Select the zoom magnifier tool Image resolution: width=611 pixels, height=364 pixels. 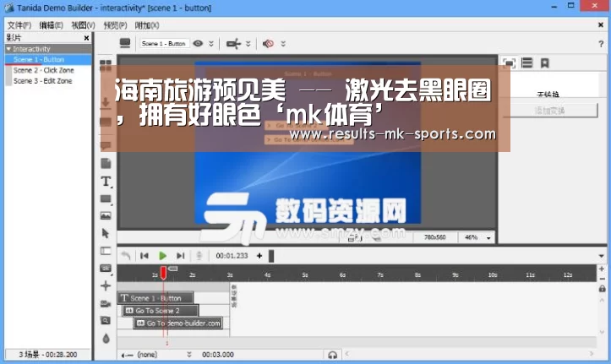point(106,320)
